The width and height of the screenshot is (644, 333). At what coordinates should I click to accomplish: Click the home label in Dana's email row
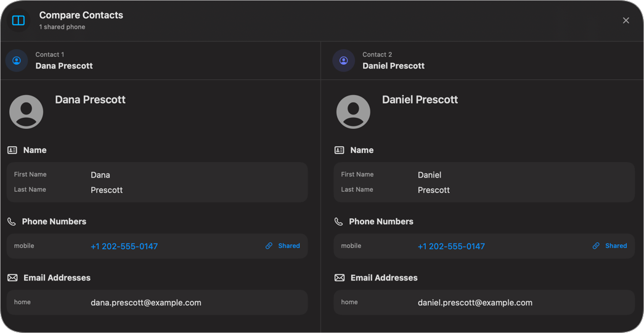click(22, 302)
